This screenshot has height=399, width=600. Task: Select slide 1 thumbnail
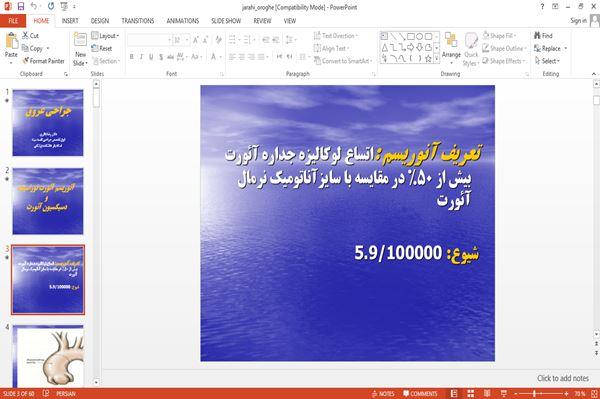tap(48, 122)
